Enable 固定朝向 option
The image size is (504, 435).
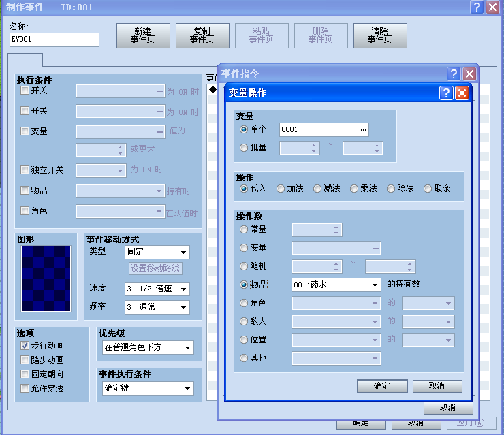25,374
